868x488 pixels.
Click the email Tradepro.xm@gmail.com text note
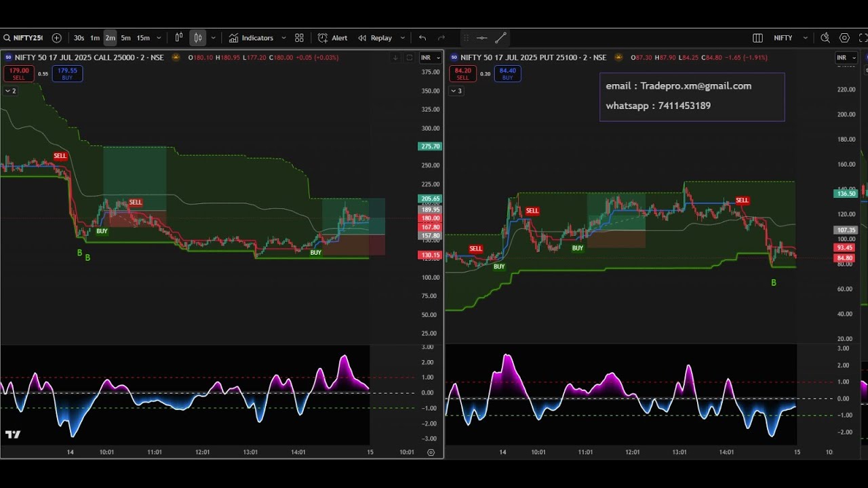678,86
